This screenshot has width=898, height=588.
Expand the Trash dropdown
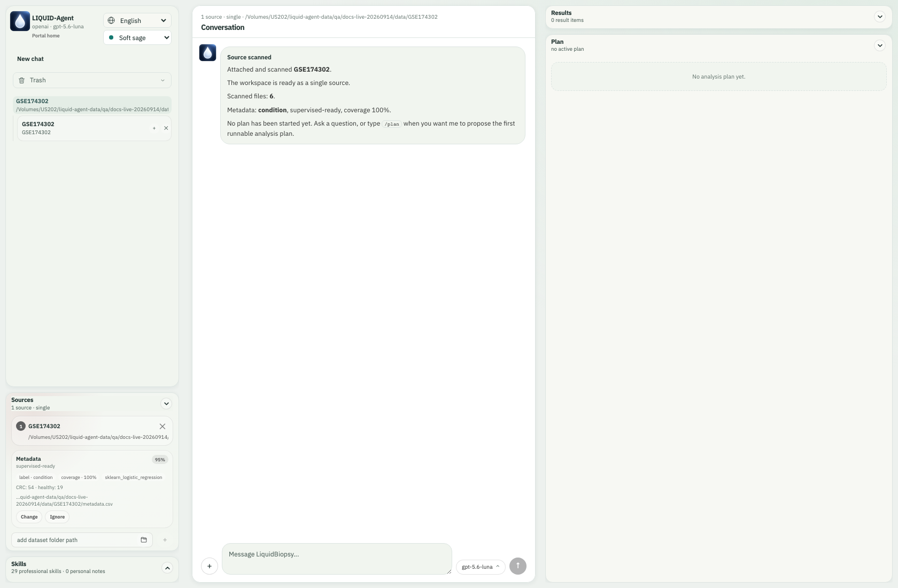click(x=92, y=80)
